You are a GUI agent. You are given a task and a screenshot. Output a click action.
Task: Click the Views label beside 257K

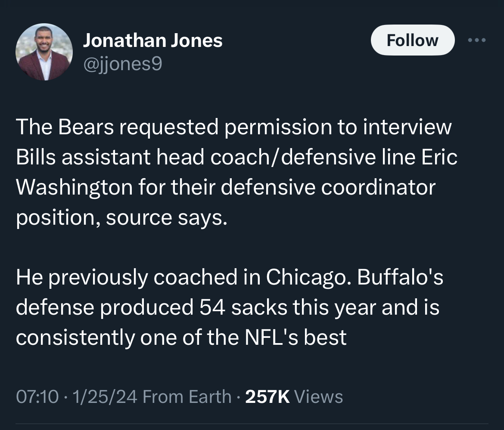(318, 396)
